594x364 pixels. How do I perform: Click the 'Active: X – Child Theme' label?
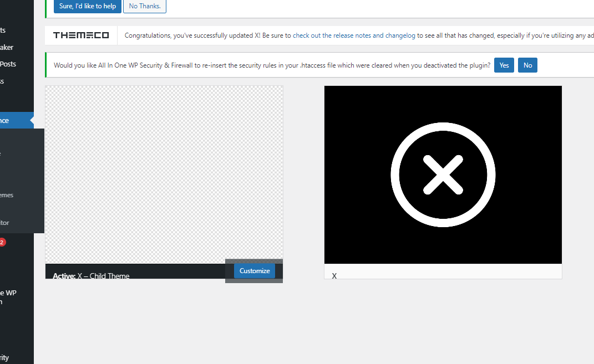click(91, 275)
